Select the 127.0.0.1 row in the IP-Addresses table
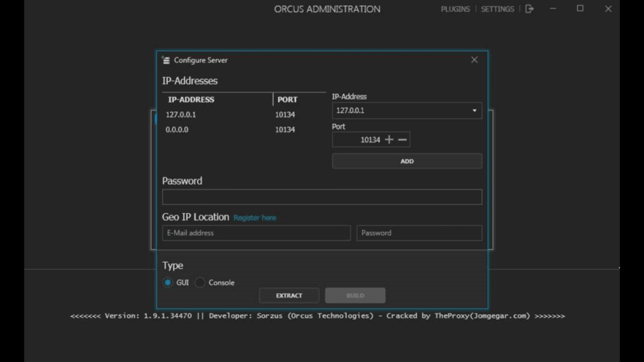 (x=244, y=114)
